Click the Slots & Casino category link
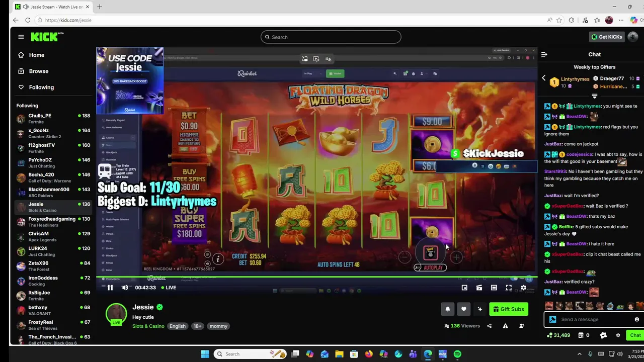The height and width of the screenshot is (362, 644). (148, 326)
